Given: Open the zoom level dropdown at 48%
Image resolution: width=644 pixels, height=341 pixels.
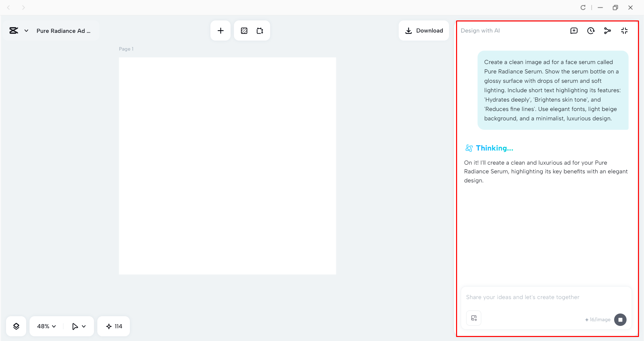Looking at the screenshot, I should point(45,326).
